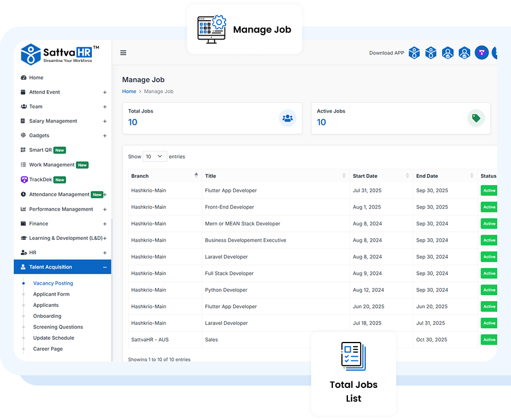Select Screening Questions in sidebar
The width and height of the screenshot is (511, 420).
click(x=58, y=327)
